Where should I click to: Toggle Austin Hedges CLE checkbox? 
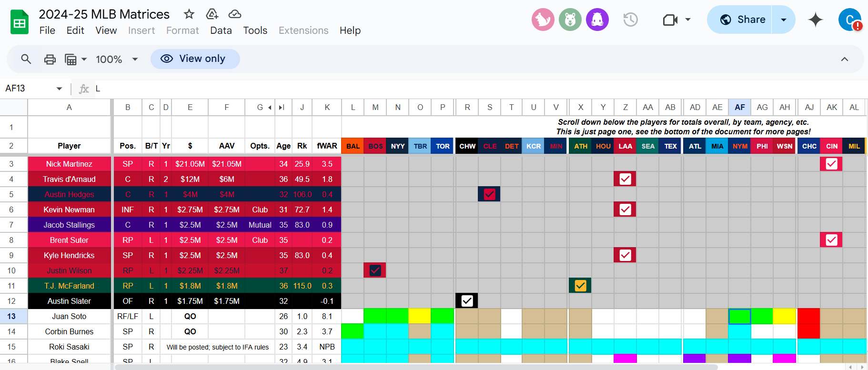point(489,194)
